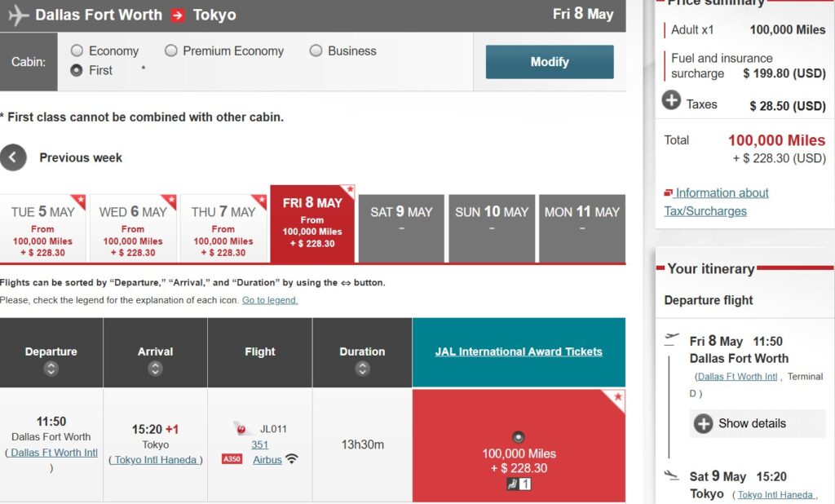Open the Airbus aircraft link
This screenshot has height=504, width=835.
[x=267, y=460]
